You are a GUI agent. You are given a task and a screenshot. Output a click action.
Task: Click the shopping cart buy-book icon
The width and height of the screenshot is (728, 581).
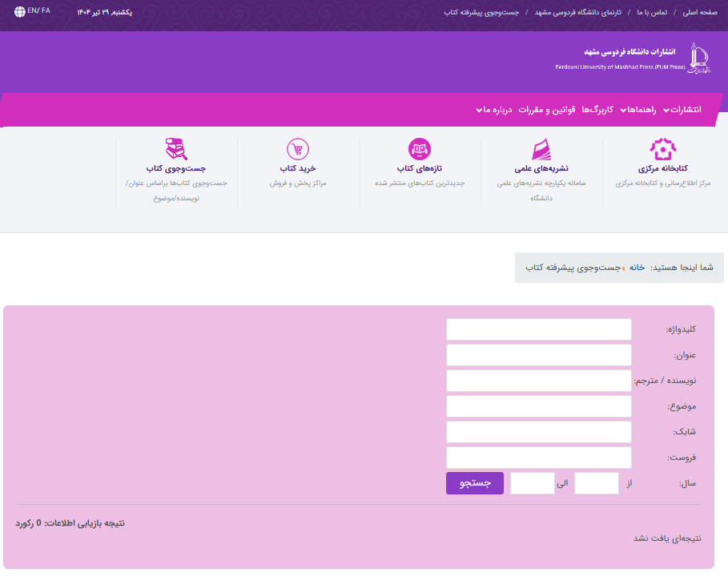click(298, 149)
